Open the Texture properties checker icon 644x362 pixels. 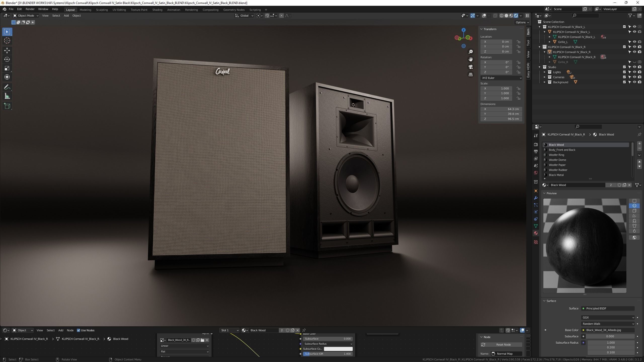pos(536,242)
